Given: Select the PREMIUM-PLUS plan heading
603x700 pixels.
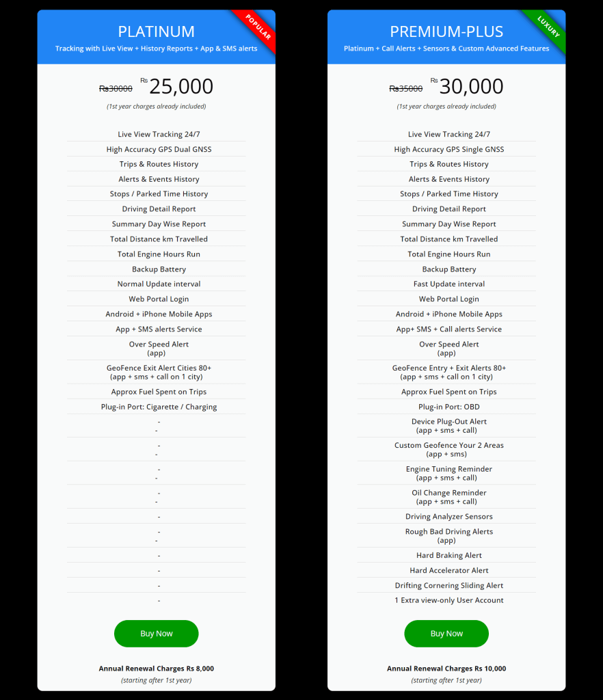Looking at the screenshot, I should point(446,31).
